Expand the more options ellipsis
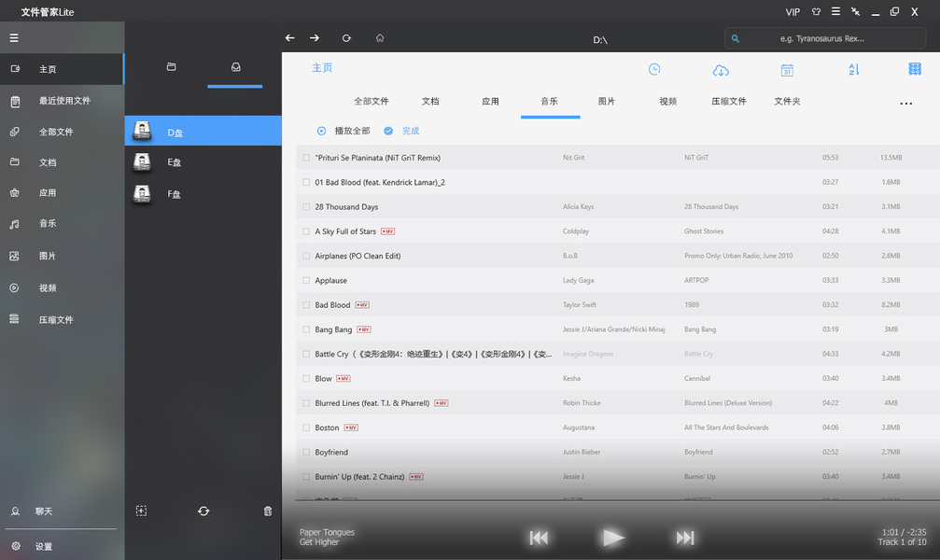The width and height of the screenshot is (940, 560). tap(905, 104)
